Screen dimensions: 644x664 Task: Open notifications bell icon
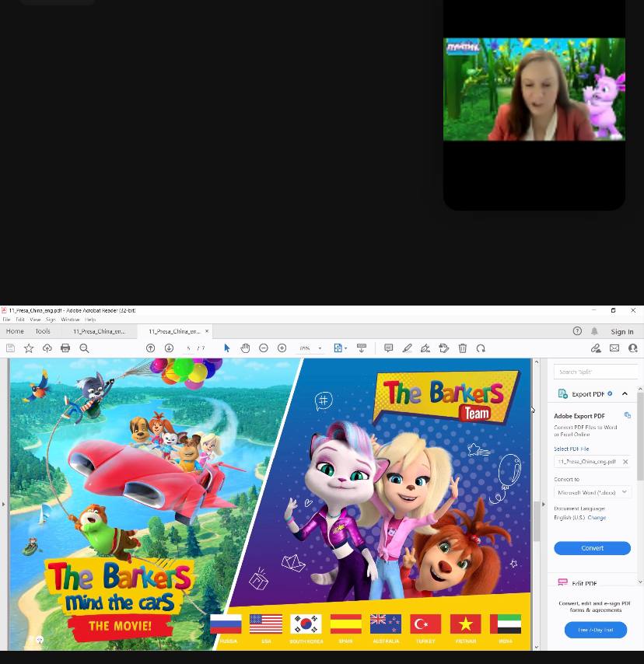(594, 331)
